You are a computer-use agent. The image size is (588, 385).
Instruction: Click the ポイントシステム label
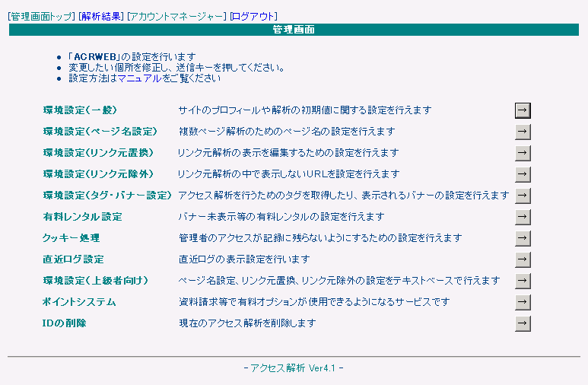click(79, 302)
